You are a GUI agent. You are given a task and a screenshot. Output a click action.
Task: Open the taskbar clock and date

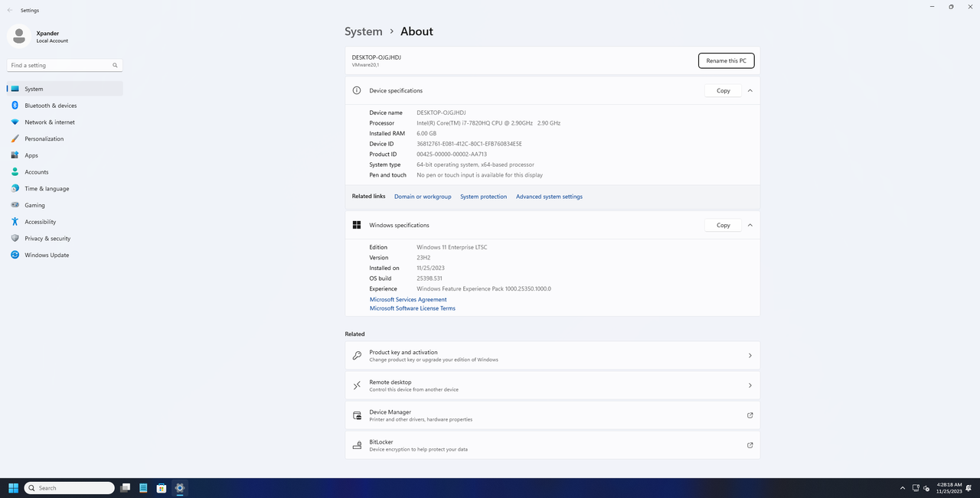tap(949, 488)
